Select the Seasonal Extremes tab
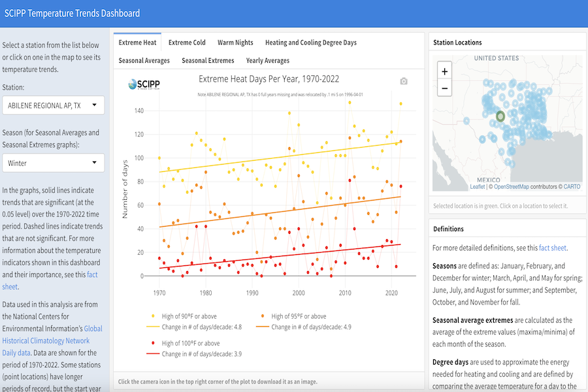This screenshot has height=392, width=588. coord(208,60)
